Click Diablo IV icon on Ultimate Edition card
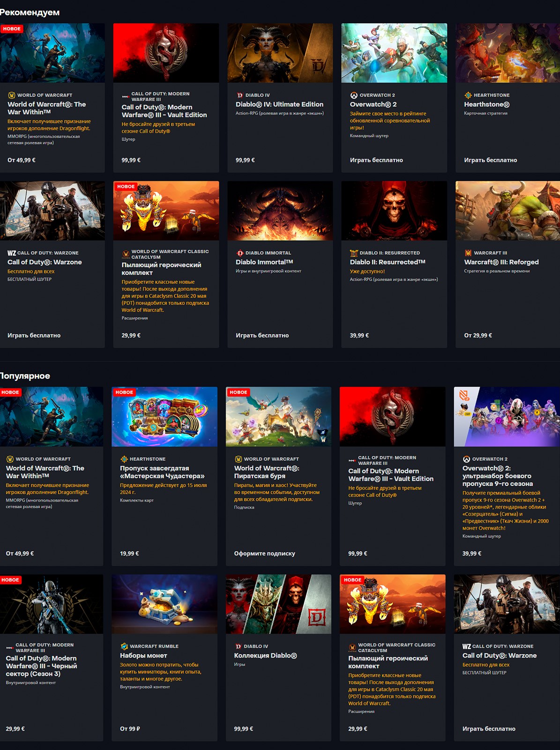560x750 pixels. (x=239, y=95)
